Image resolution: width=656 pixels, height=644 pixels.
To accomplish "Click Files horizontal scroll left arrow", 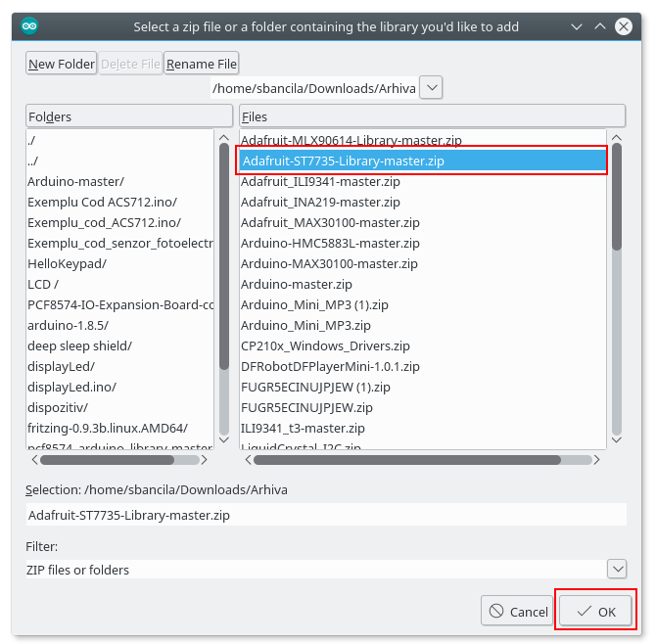I will click(248, 460).
